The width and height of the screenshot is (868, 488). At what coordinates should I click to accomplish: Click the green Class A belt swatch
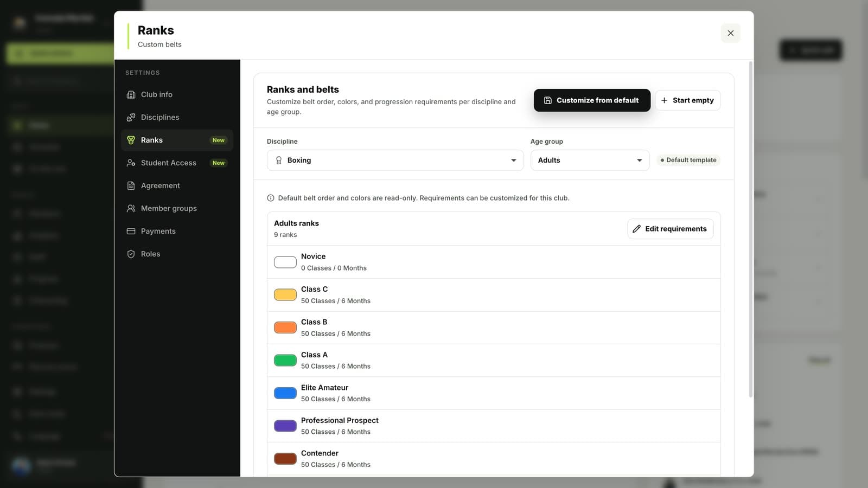[x=285, y=361]
